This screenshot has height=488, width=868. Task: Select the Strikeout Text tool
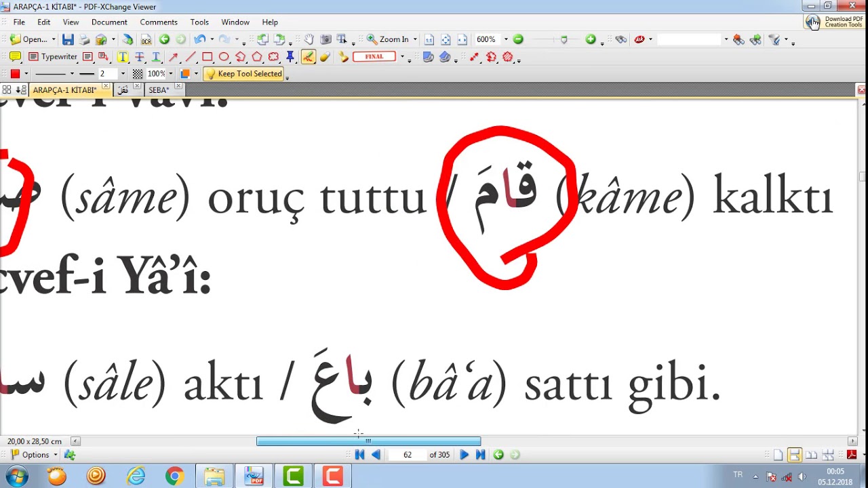tap(140, 57)
